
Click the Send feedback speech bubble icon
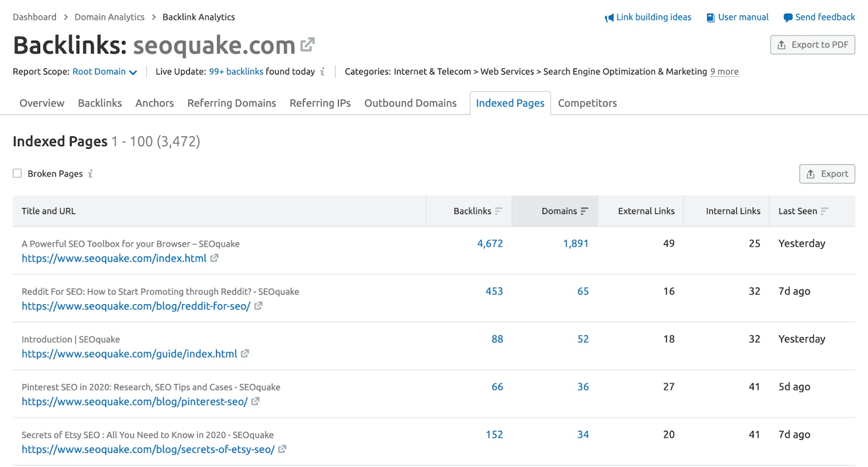(788, 18)
